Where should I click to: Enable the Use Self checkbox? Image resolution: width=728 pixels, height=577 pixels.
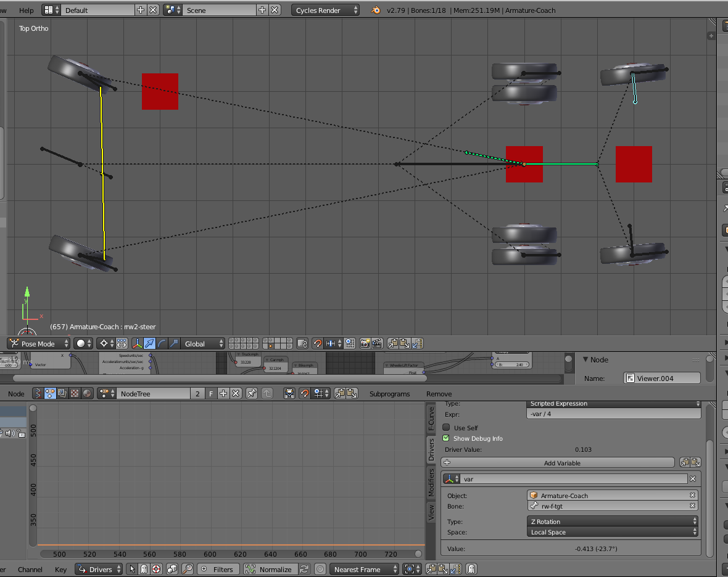(x=446, y=428)
